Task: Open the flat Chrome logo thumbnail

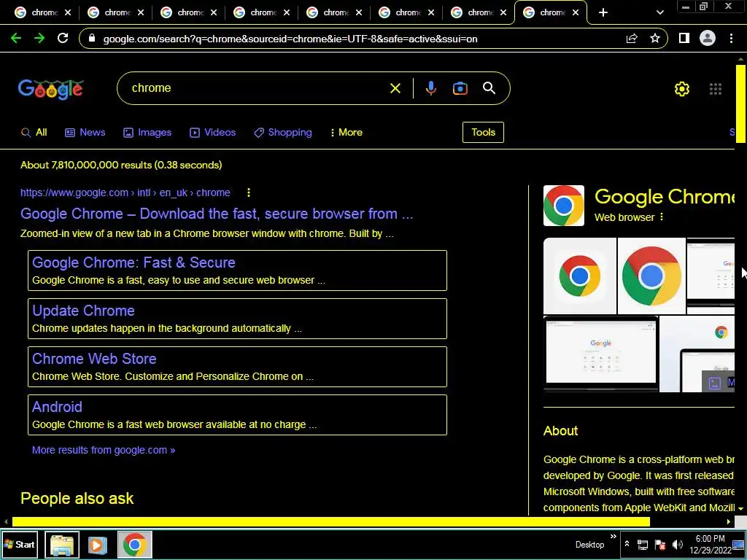Action: coord(580,276)
